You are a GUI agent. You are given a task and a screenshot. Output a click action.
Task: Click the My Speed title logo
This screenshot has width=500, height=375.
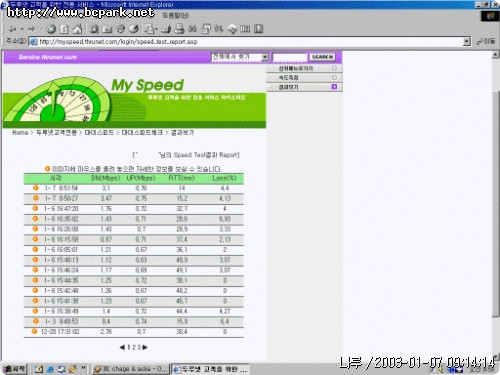pyautogui.click(x=147, y=85)
